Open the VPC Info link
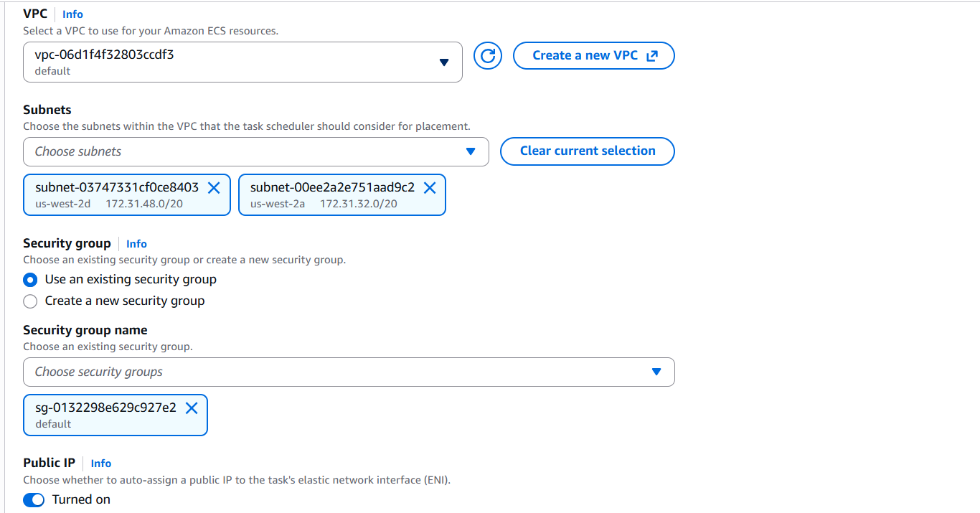This screenshot has height=513, width=980. click(72, 14)
